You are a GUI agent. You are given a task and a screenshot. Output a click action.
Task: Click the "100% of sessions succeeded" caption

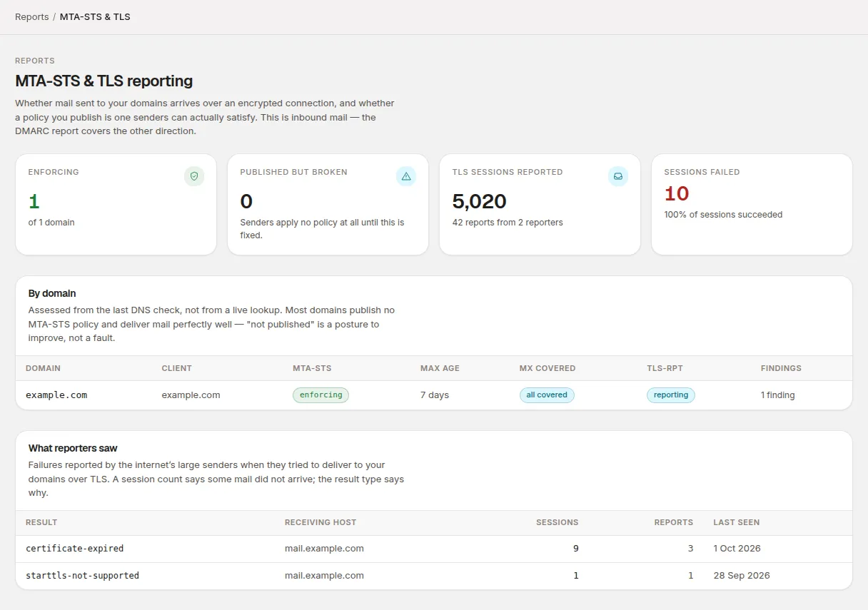(x=723, y=215)
